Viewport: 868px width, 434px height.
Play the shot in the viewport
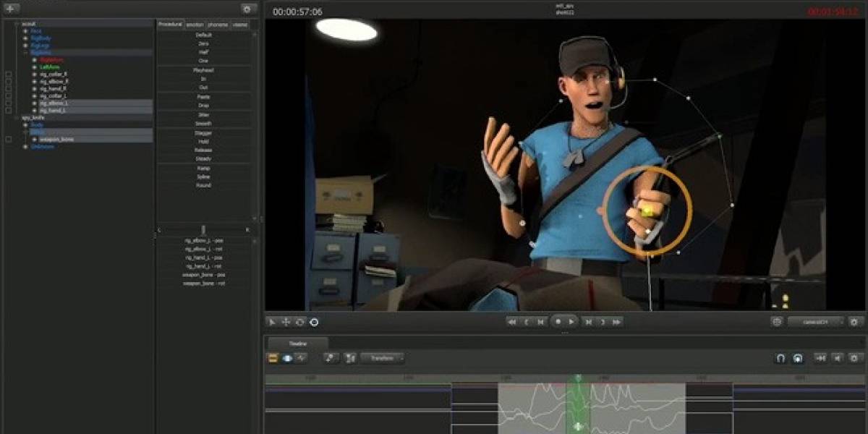click(x=571, y=322)
